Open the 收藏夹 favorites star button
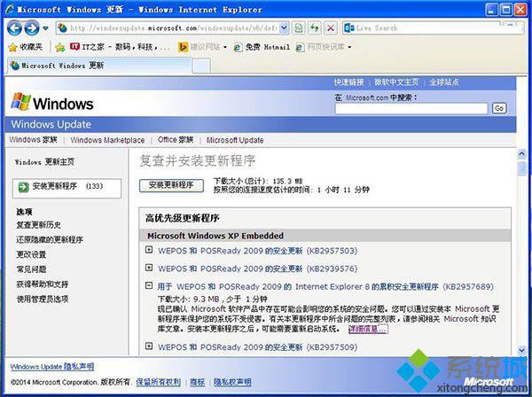This screenshot has width=532, height=397. click(x=26, y=47)
